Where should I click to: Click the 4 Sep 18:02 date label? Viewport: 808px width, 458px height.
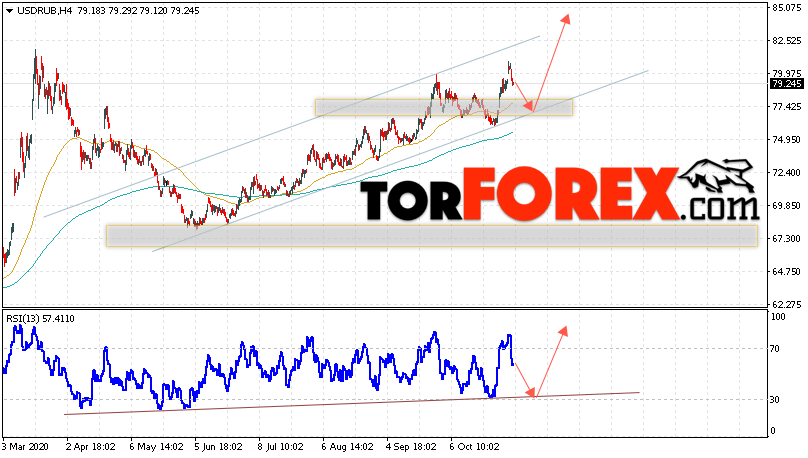point(411,447)
